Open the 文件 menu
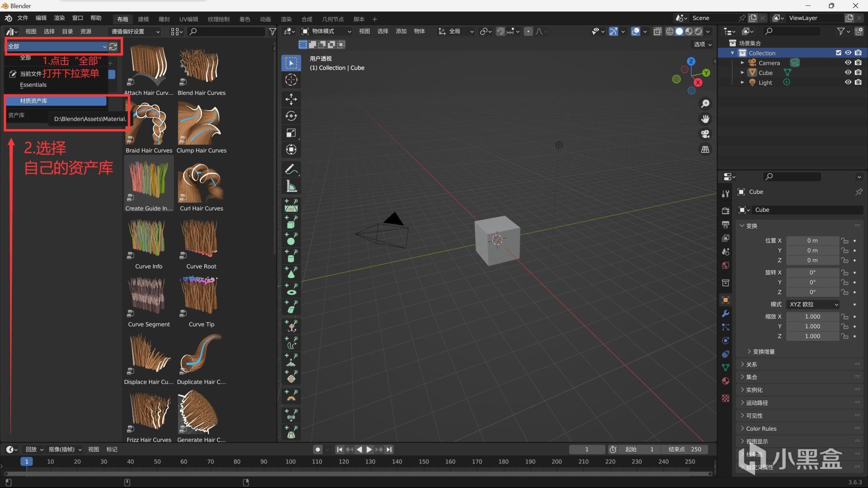Image resolution: width=868 pixels, height=488 pixels. pyautogui.click(x=23, y=18)
